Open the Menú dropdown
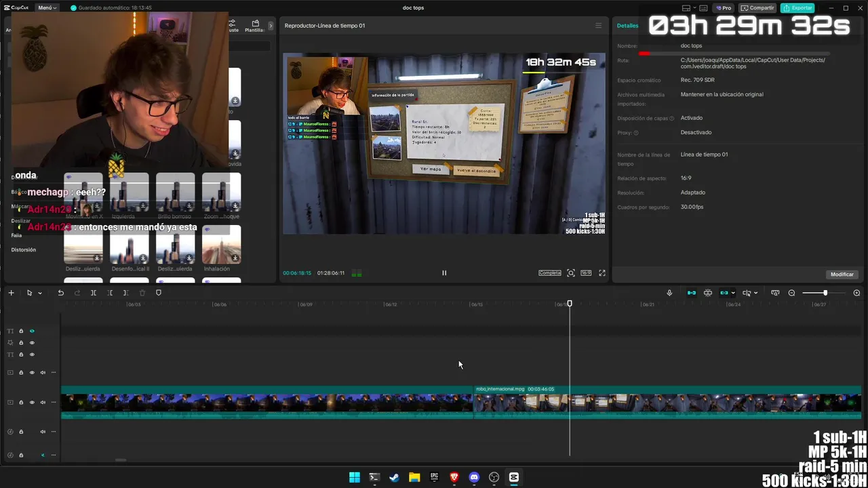The height and width of the screenshot is (488, 868). [47, 7]
